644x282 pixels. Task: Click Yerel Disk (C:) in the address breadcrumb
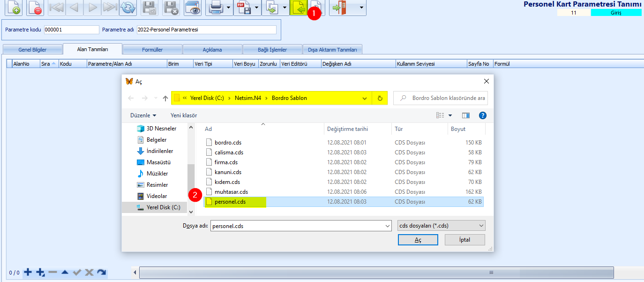[x=207, y=98]
